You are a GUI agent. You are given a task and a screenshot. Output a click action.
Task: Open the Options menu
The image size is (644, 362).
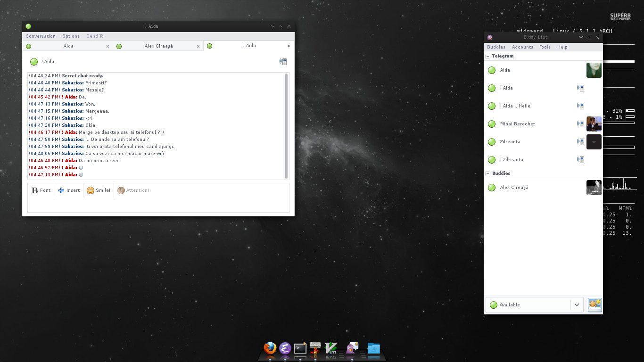[x=71, y=36]
